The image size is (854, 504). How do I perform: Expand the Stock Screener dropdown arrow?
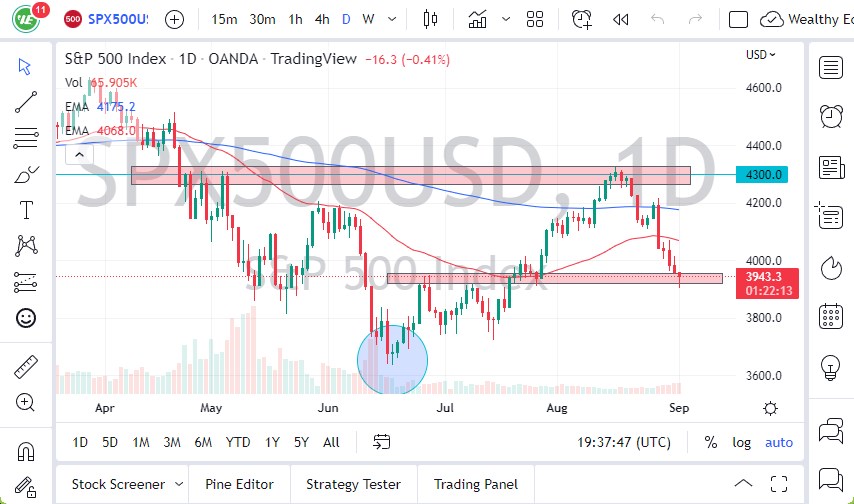[x=177, y=484]
